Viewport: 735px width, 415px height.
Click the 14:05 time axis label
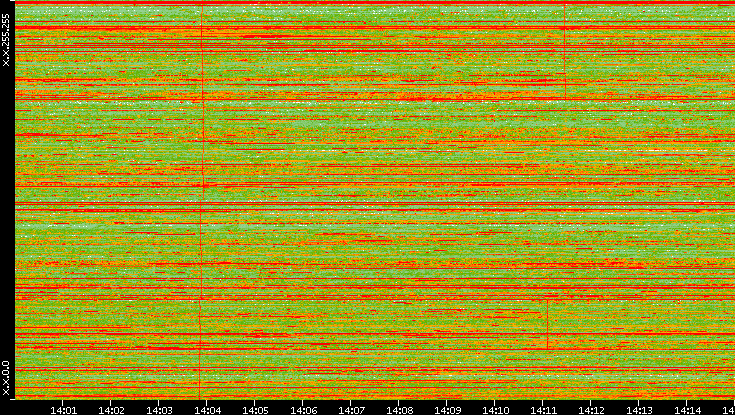[x=255, y=410]
